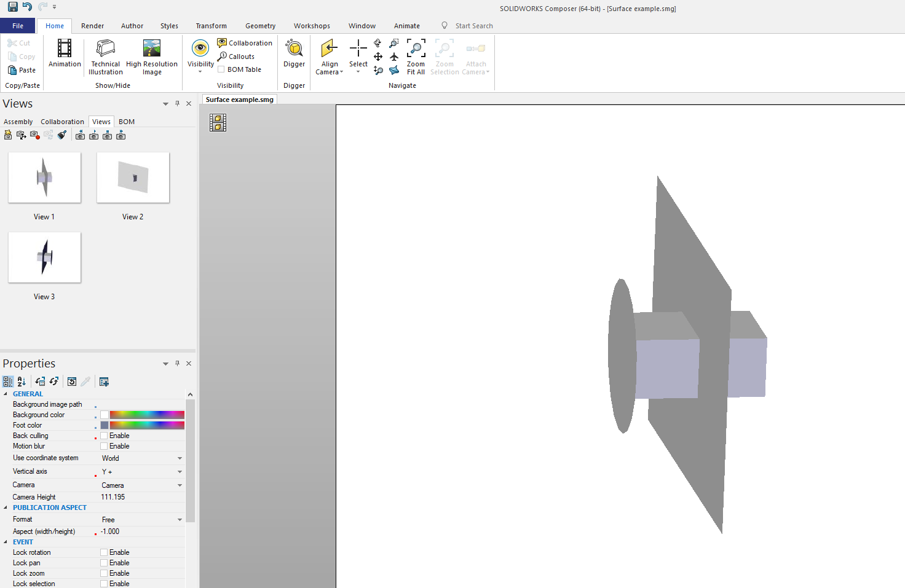Sort properties alphabetically with A-Z icon
Viewport: 905px width, 588px height.
pos(22,382)
